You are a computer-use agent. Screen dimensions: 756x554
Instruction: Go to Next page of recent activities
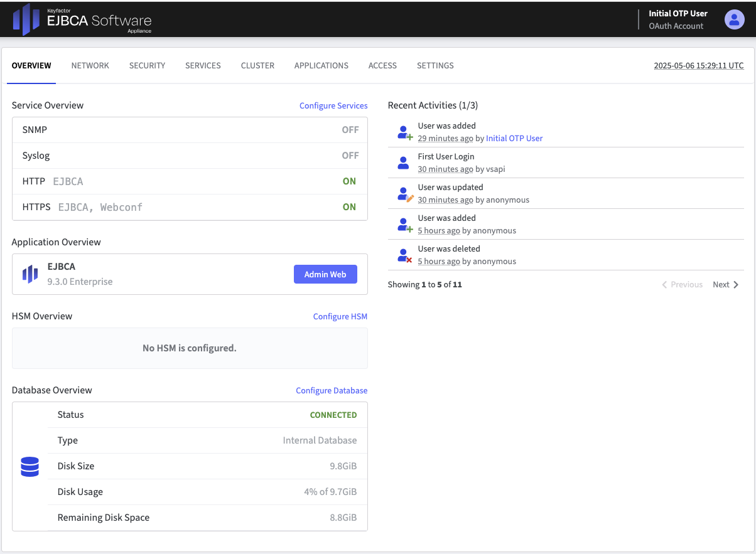[726, 285]
